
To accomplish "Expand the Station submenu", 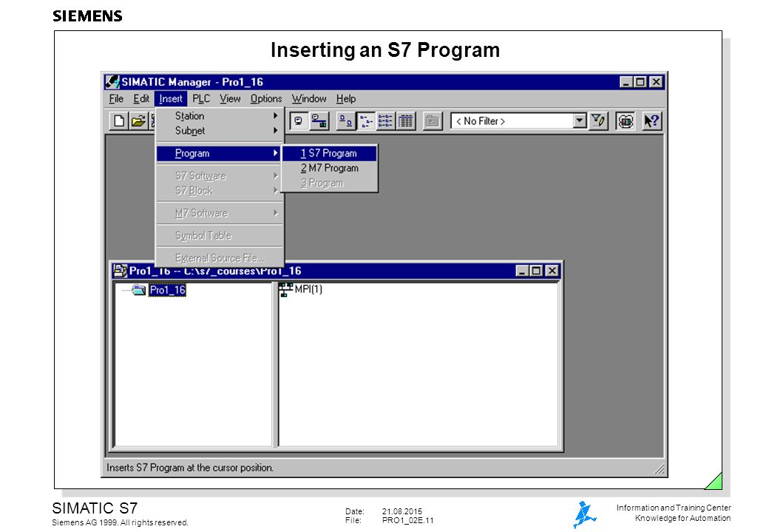I will [219, 116].
